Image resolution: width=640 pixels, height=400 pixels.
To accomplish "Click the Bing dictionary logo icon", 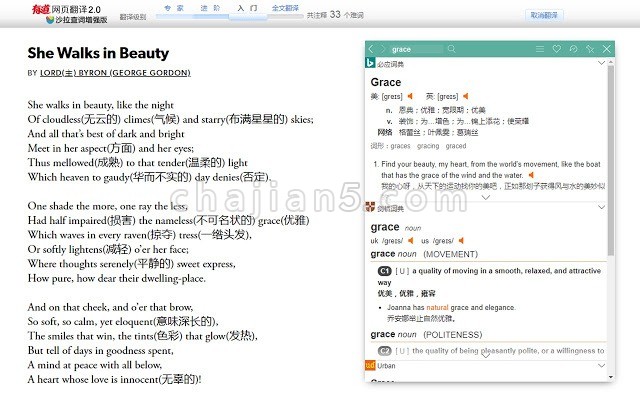I will [370, 63].
